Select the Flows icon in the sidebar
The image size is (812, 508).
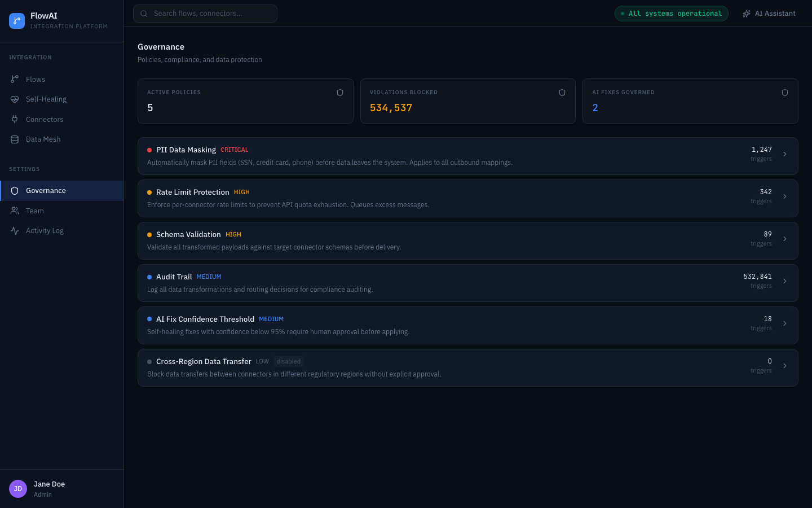(15, 79)
